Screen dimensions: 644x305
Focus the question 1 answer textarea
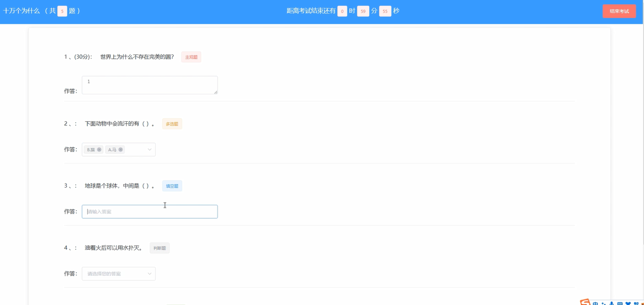coord(150,85)
